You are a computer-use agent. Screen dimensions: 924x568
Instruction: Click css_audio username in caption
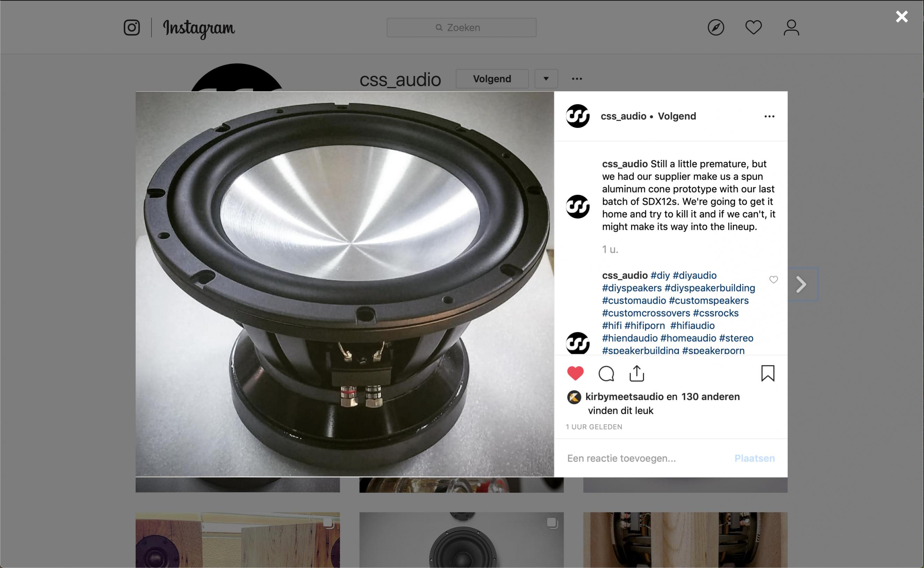624,164
